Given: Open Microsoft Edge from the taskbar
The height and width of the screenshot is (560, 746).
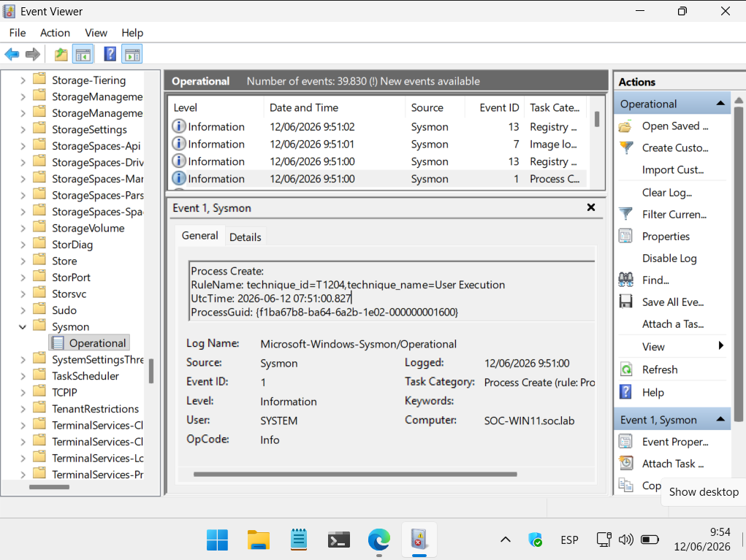Looking at the screenshot, I should [x=379, y=540].
